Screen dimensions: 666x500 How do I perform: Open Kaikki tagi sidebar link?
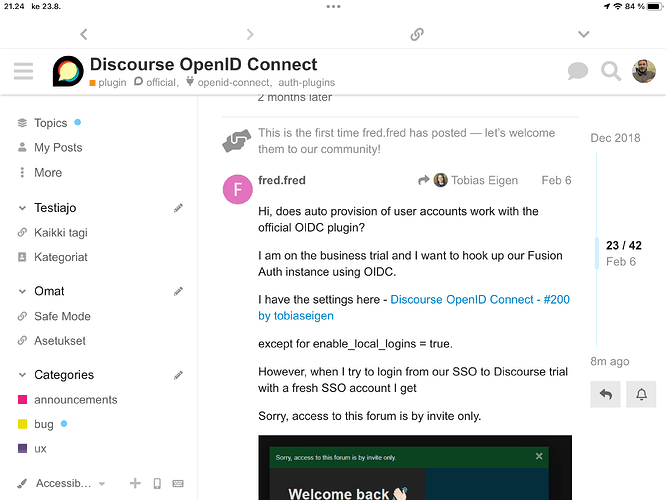(61, 233)
